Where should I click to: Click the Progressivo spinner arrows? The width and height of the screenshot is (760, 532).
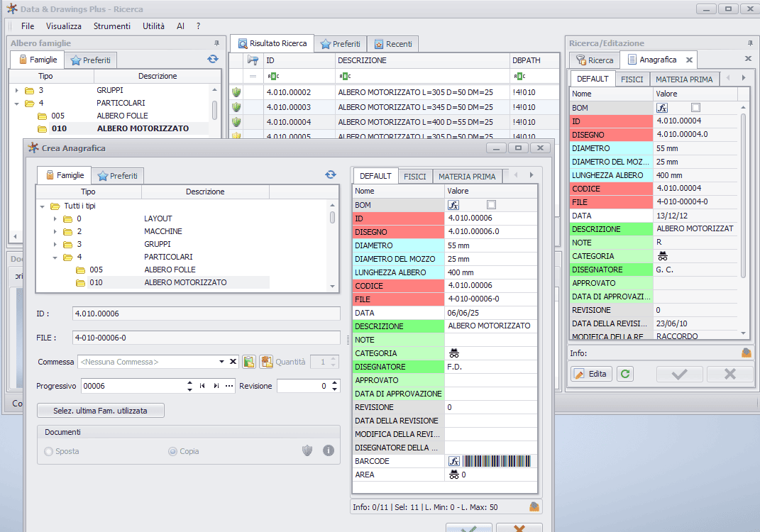pyautogui.click(x=189, y=386)
